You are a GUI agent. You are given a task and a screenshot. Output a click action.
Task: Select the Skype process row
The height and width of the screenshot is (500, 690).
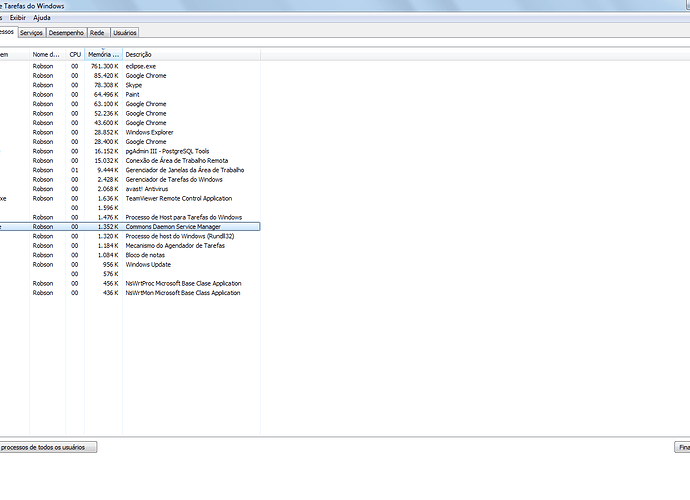tap(130, 85)
